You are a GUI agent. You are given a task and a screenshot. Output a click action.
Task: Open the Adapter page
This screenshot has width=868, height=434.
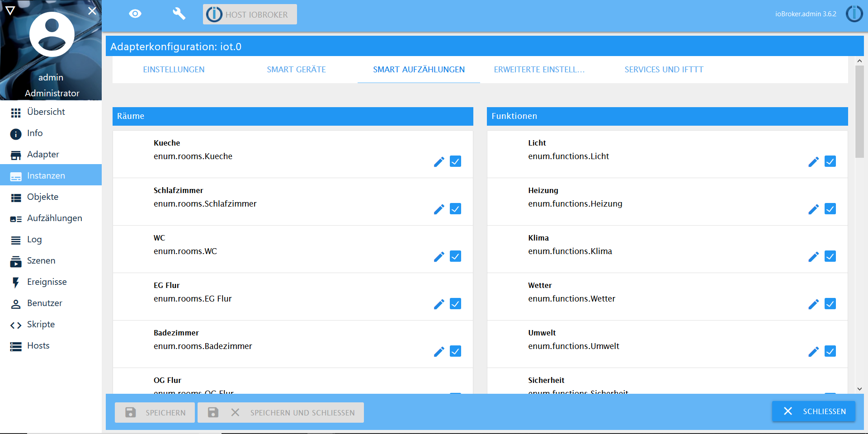[x=51, y=154]
